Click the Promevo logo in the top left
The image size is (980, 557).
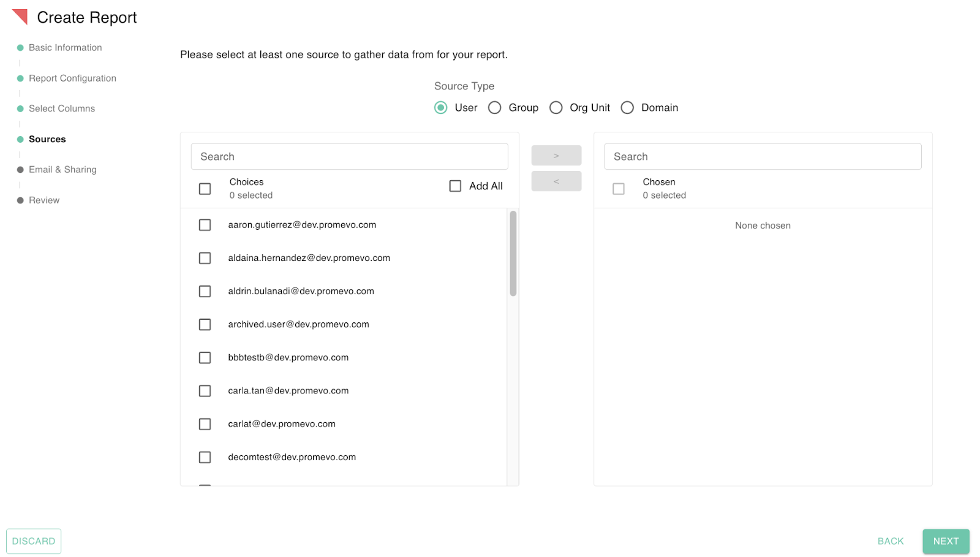(18, 17)
